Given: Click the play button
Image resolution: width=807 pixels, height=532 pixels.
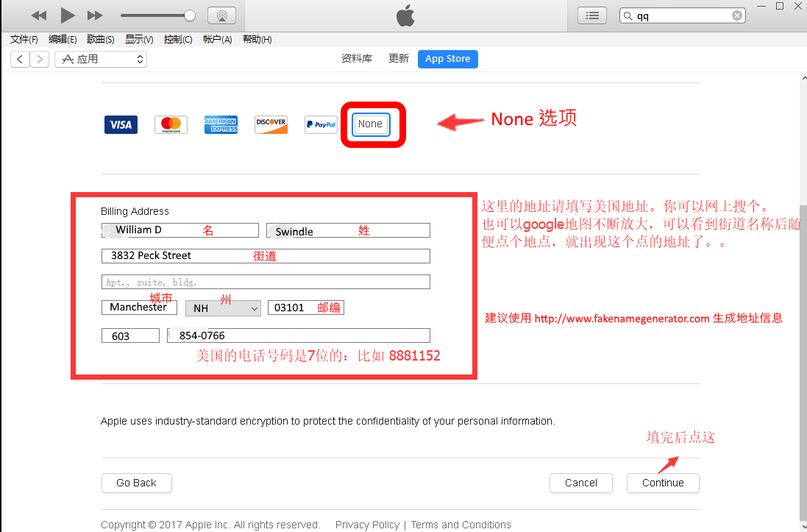Looking at the screenshot, I should click(x=68, y=15).
